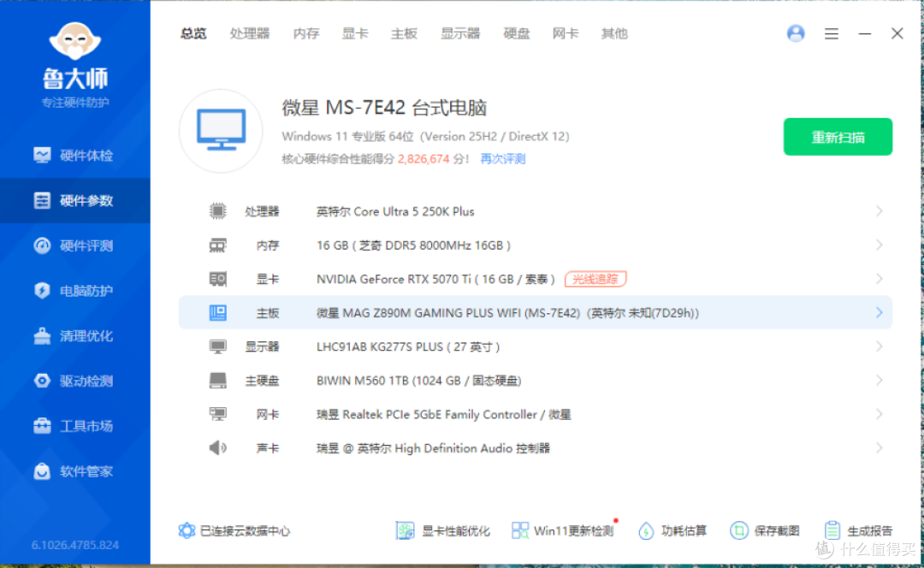Click the 鲁大师 mascot logo
The image size is (924, 568).
tap(74, 41)
